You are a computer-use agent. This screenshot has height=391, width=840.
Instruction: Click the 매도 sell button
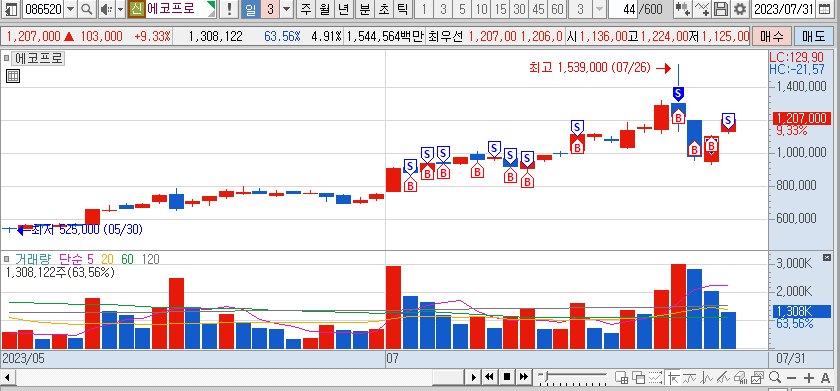(814, 36)
